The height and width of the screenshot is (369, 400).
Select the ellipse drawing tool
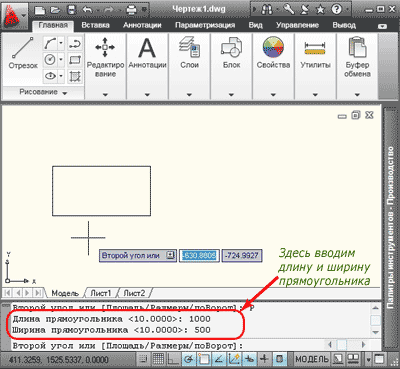pos(50,76)
